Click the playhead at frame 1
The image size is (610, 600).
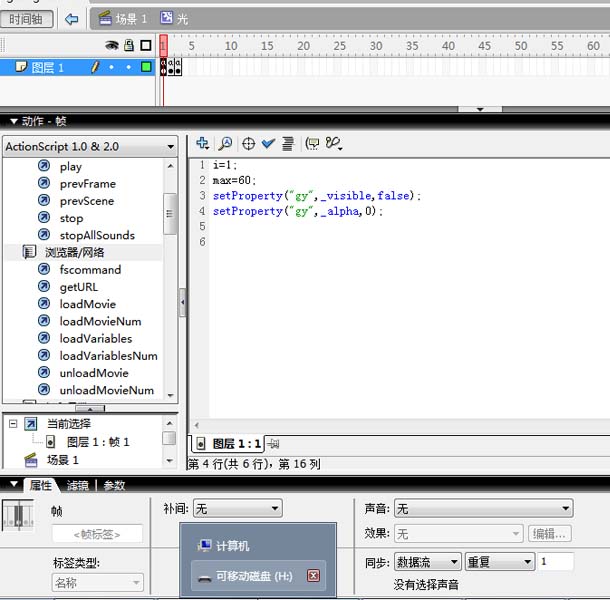click(163, 45)
